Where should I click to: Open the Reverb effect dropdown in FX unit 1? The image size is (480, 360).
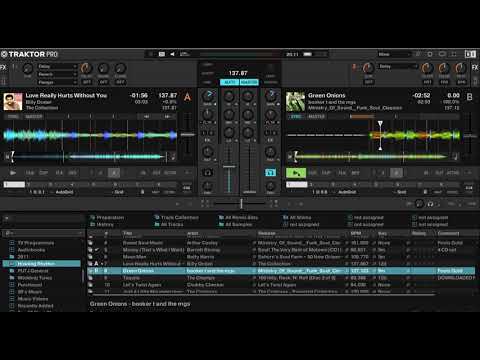57,74
